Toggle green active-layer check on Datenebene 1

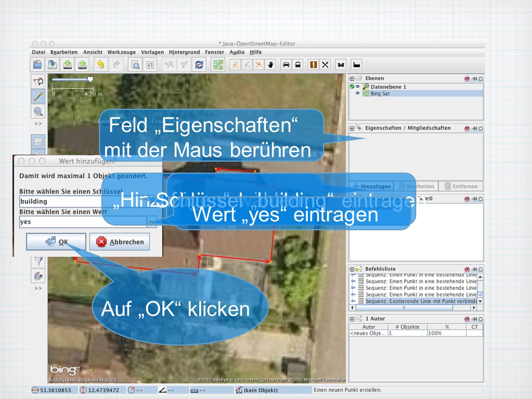pyautogui.click(x=352, y=87)
